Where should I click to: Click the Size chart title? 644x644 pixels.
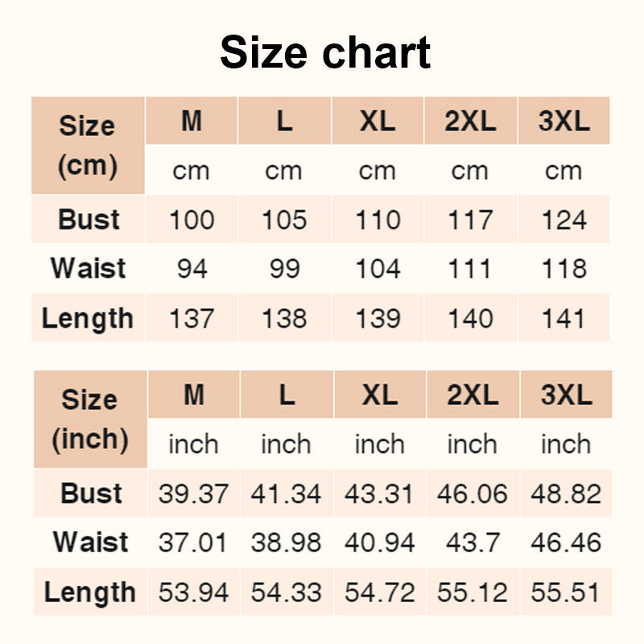325,52
